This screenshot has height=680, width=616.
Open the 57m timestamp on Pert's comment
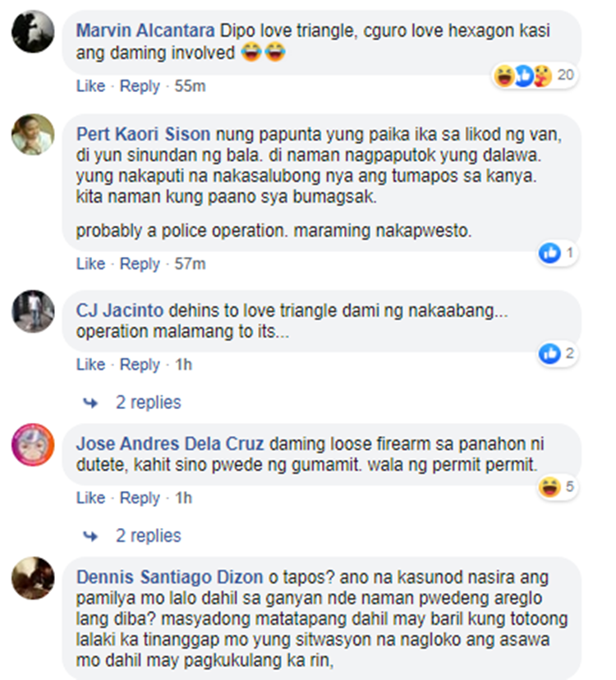point(190,264)
